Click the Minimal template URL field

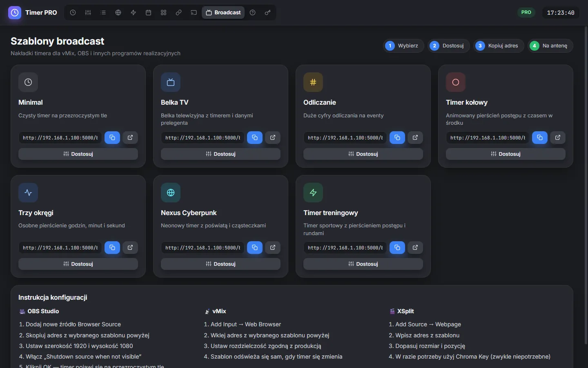60,138
